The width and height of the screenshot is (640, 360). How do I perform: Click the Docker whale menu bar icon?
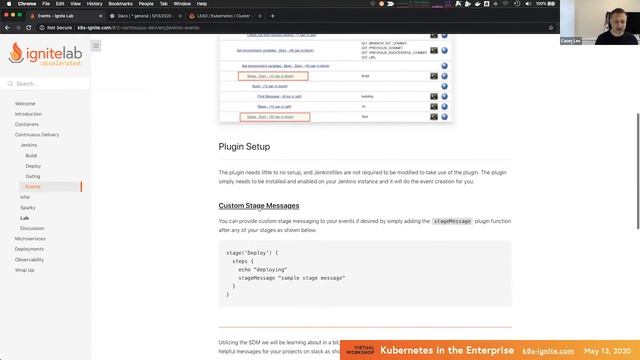click(x=478, y=4)
